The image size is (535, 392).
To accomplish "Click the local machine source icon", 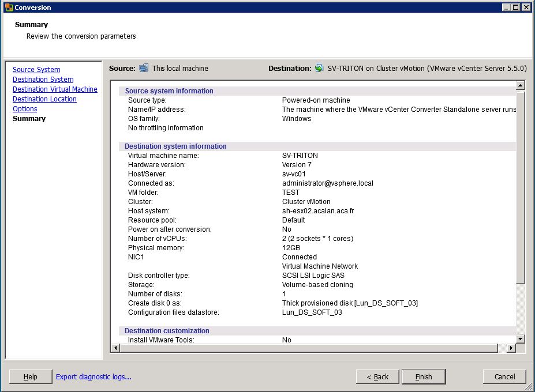I will pos(144,68).
